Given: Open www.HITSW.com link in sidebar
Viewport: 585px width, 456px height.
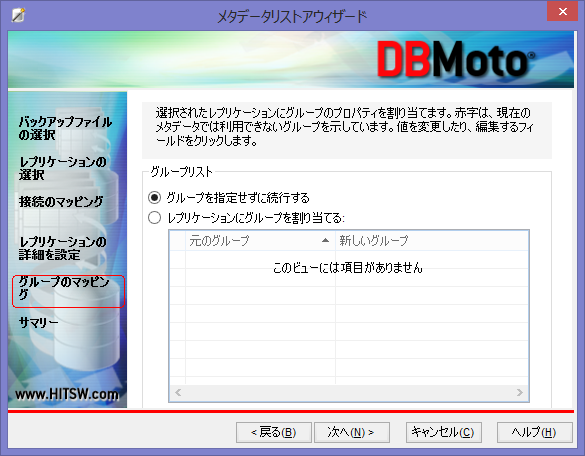Looking at the screenshot, I should click(x=67, y=394).
